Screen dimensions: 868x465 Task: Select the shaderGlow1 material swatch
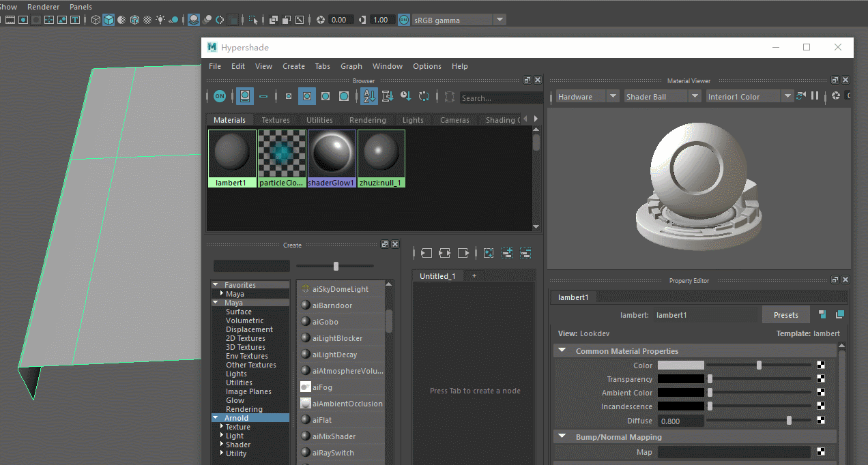tap(332, 158)
